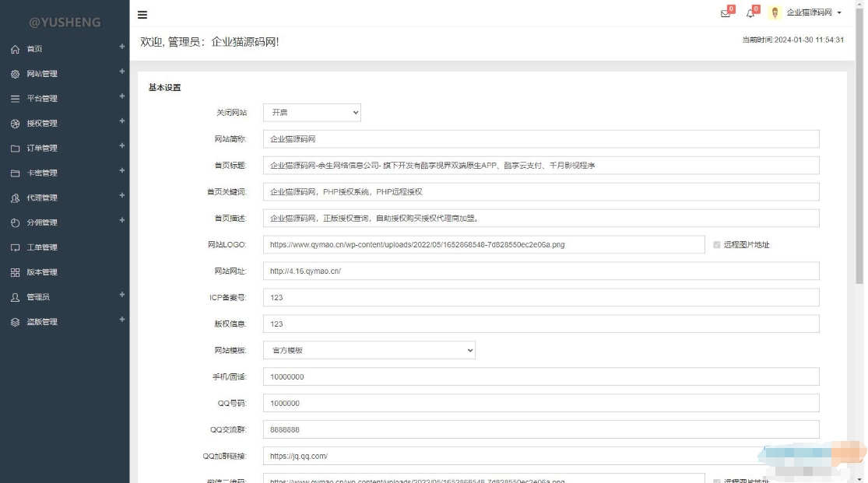Click the grid icon beside 版本管理

click(x=15, y=272)
